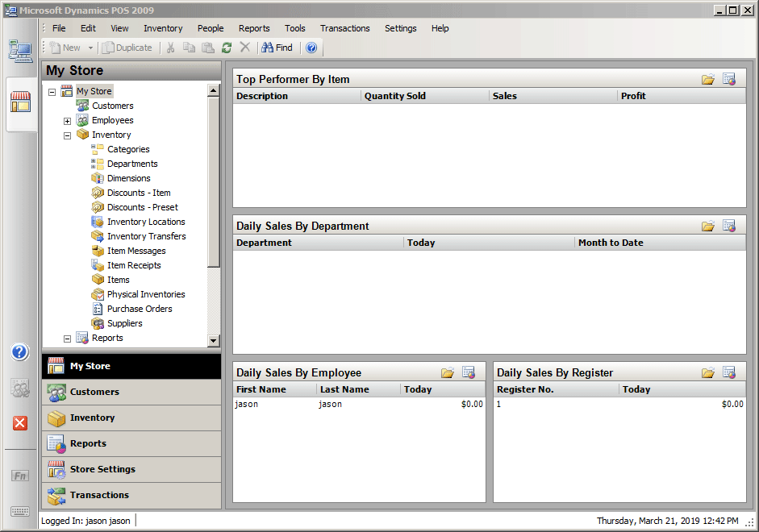Click the tree scrollbar down arrow

tap(214, 340)
